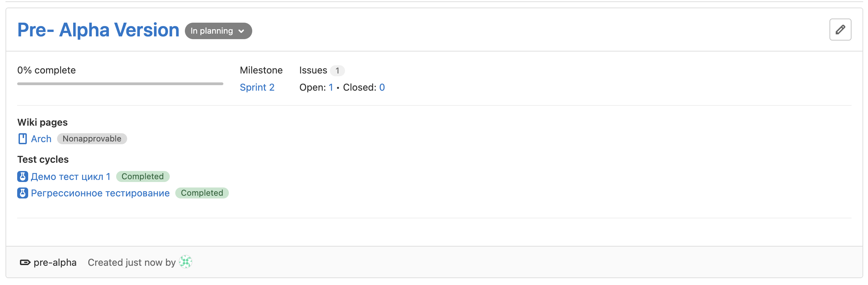This screenshot has width=868, height=285.
Task: Click the Completed badge for Демо тест цикл 1
Action: [x=143, y=176]
